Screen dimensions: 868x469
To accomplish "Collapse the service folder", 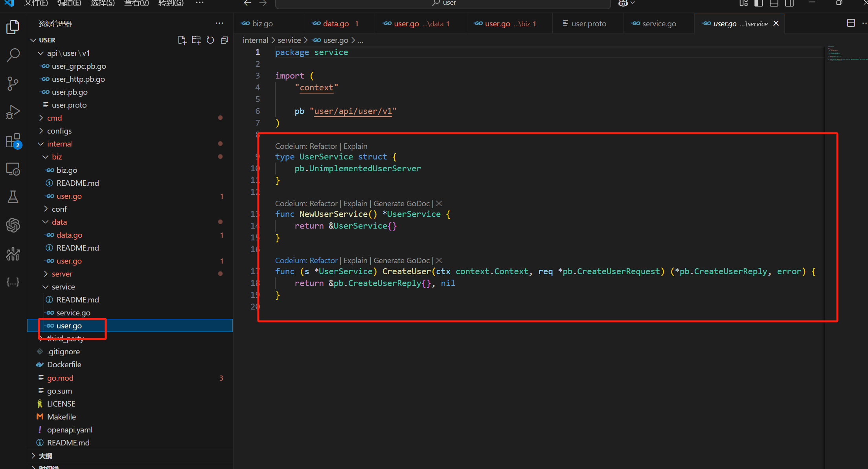I will click(46, 287).
